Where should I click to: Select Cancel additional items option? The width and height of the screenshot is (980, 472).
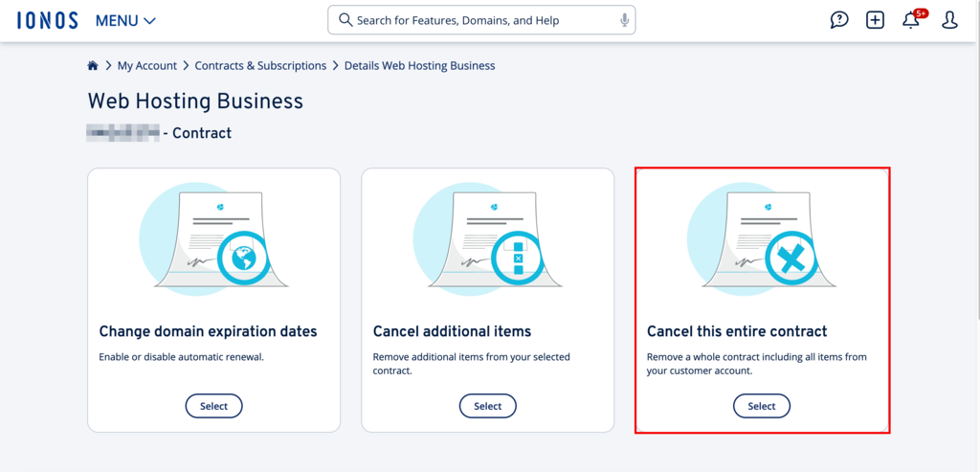pyautogui.click(x=487, y=406)
